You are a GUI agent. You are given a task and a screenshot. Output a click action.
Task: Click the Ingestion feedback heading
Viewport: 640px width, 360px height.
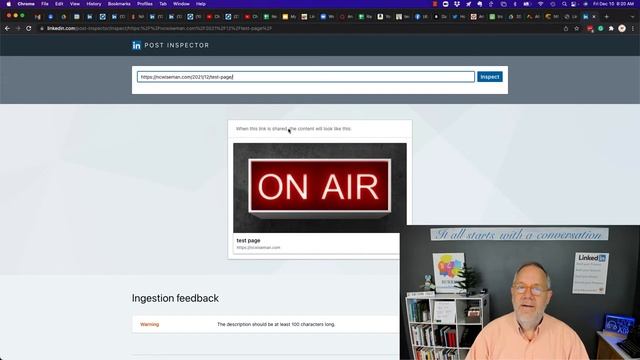[175, 298]
